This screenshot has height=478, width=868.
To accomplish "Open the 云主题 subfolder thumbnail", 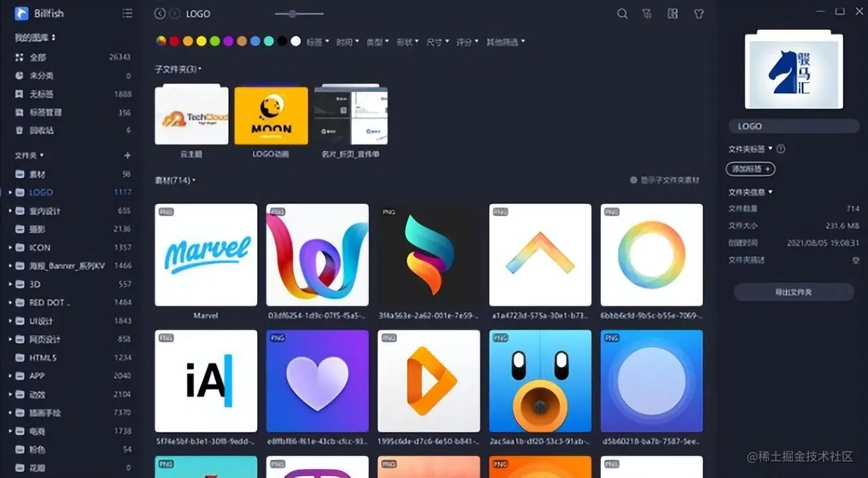I will (191, 115).
